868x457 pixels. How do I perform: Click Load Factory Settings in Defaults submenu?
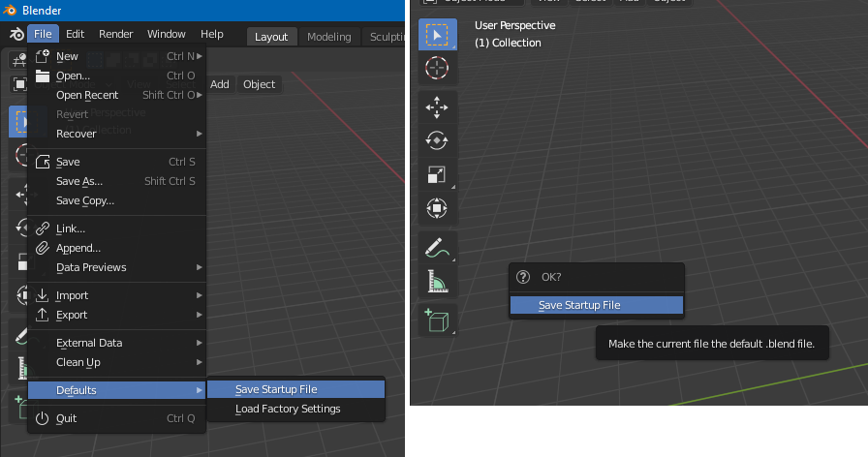pyautogui.click(x=296, y=409)
